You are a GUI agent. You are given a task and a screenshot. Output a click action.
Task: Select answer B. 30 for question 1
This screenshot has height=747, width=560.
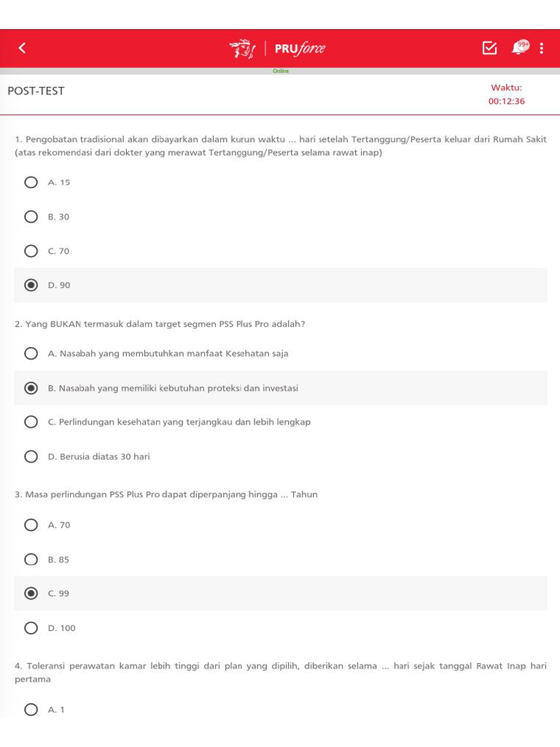tap(31, 217)
